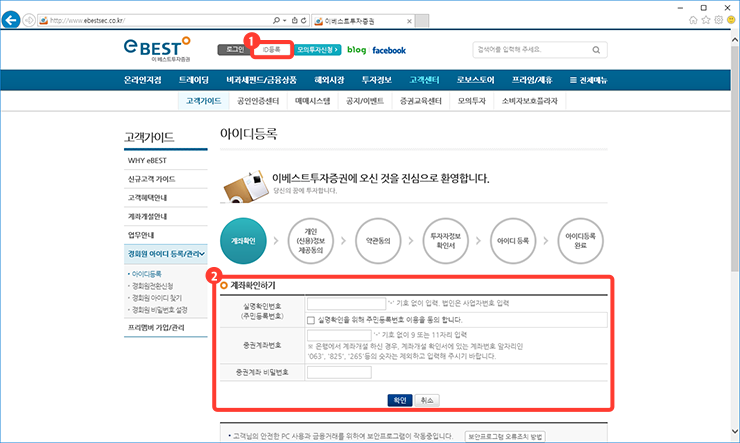The width and height of the screenshot is (740, 443).
Task: Select the 매매시스템 submenu tab
Action: pos(312,101)
